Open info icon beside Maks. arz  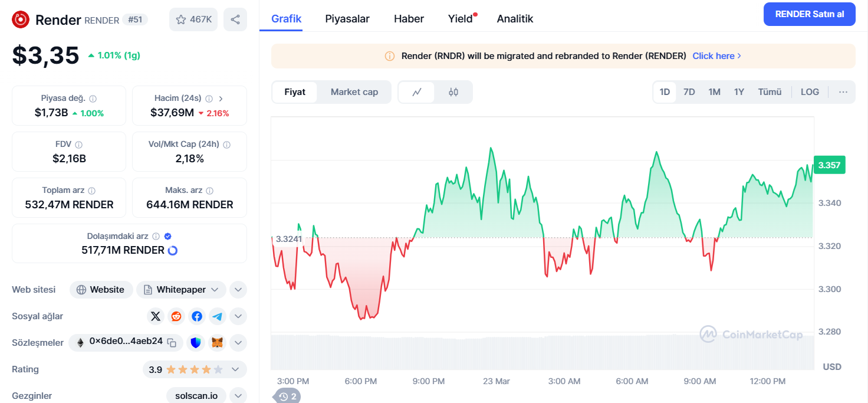tap(209, 191)
